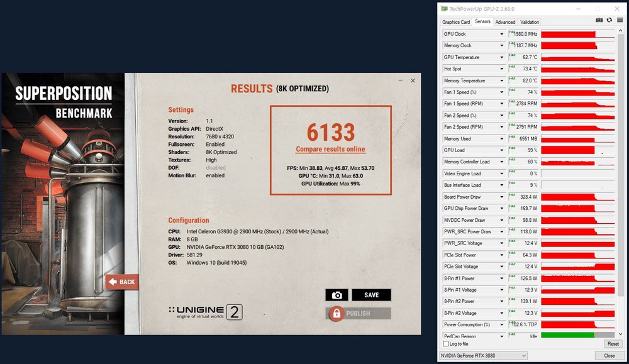
Task: Click the 1980.0 MHz GPU Clock value
Action: tap(525, 34)
